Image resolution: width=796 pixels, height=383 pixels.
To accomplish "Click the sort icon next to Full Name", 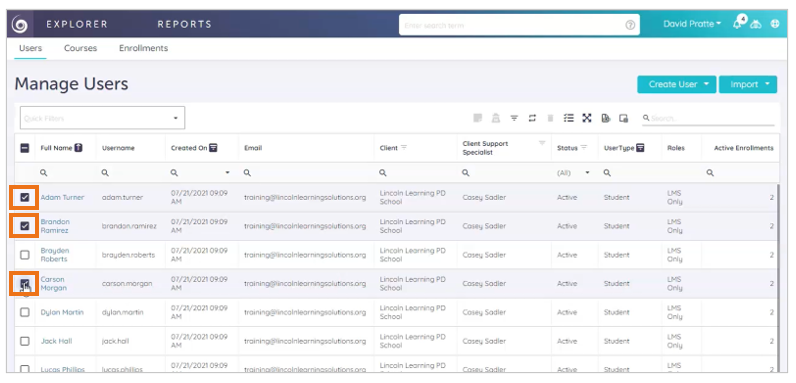I will tap(78, 148).
